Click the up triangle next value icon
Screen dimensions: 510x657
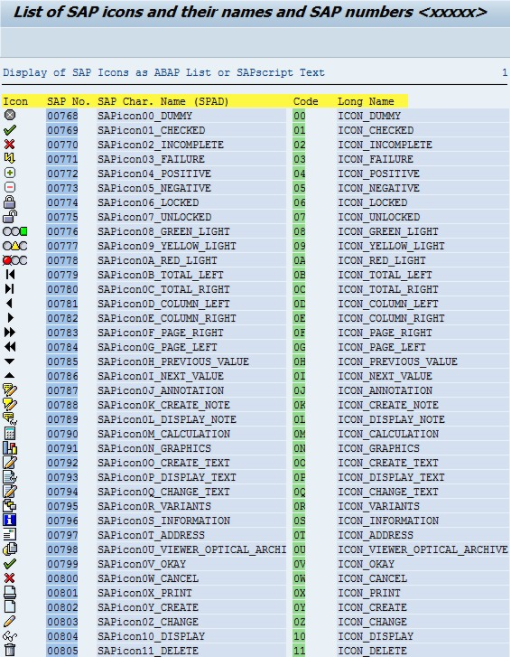(9, 375)
